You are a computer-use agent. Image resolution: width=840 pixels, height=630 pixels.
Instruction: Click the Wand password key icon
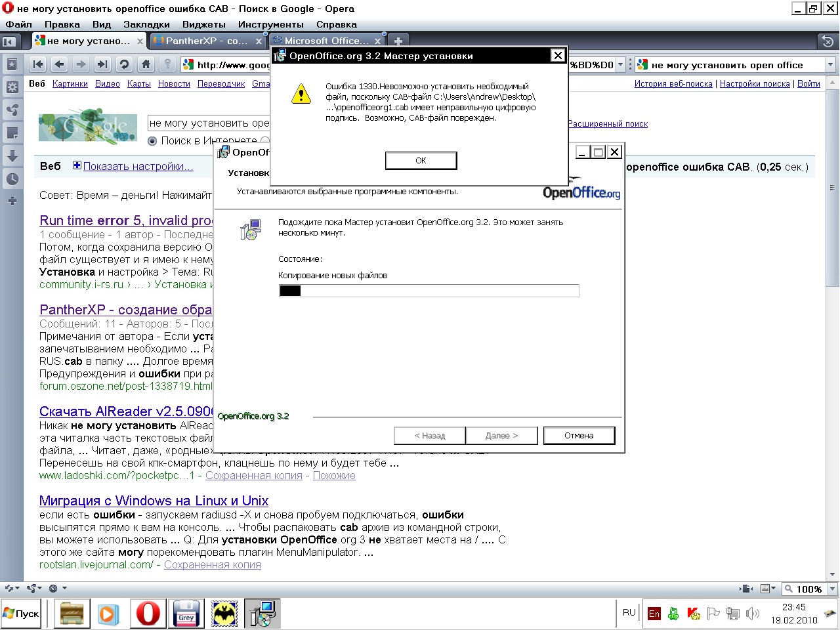tap(168, 64)
